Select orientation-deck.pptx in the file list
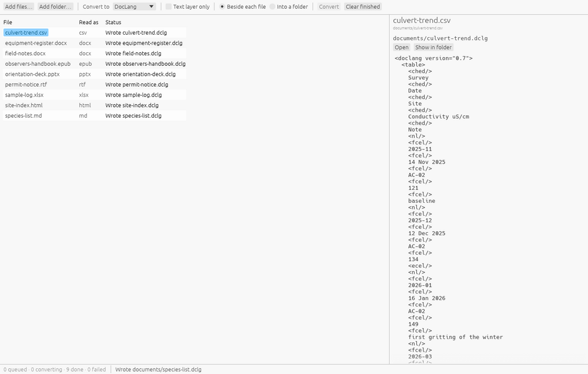The image size is (588, 374). [32, 74]
